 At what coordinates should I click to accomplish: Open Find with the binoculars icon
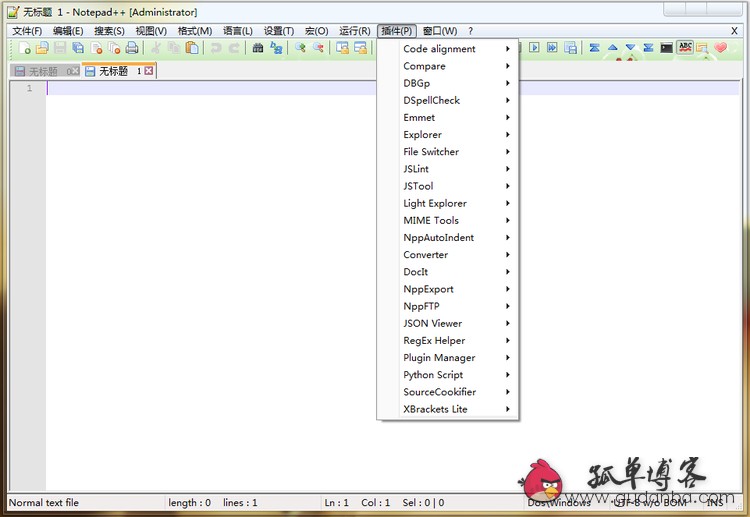coord(258,48)
